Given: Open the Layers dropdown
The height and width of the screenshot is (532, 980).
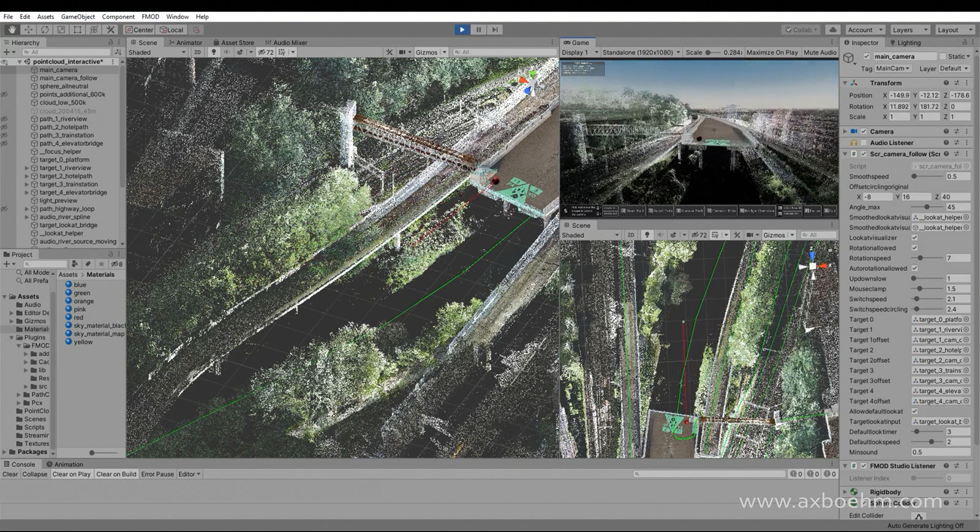Looking at the screenshot, I should [910, 29].
